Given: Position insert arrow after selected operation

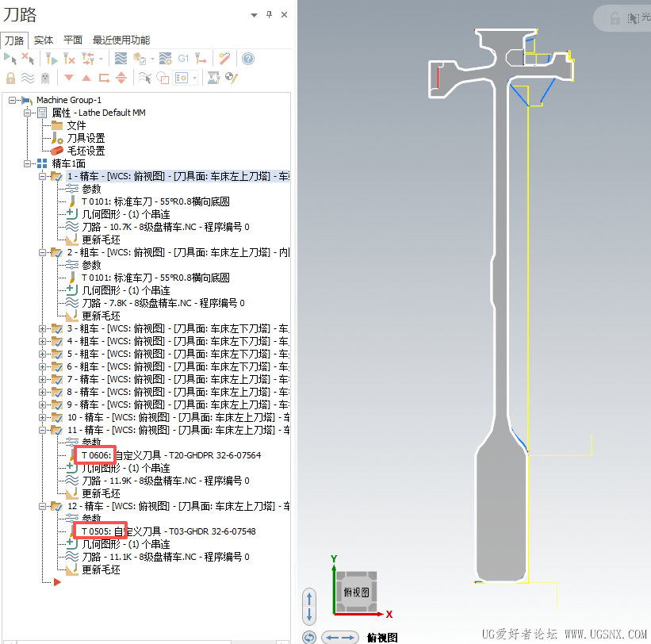Looking at the screenshot, I should click(x=104, y=78).
